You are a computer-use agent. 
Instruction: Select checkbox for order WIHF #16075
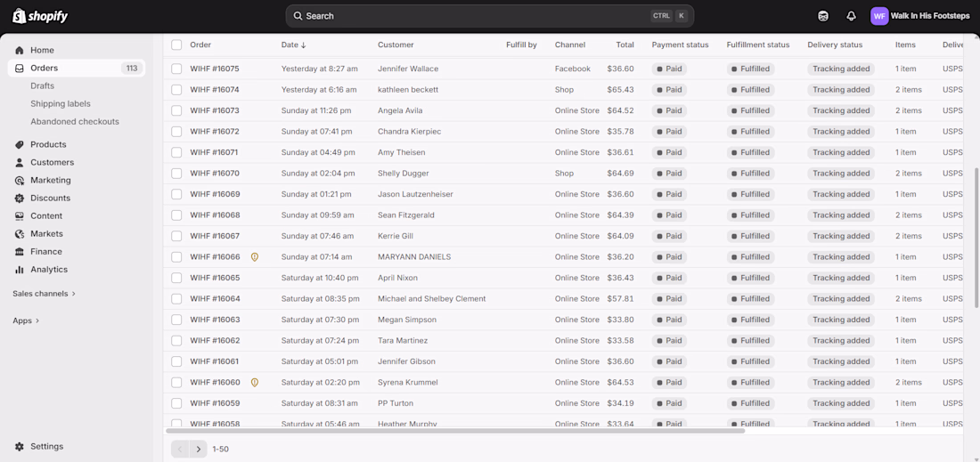(177, 69)
